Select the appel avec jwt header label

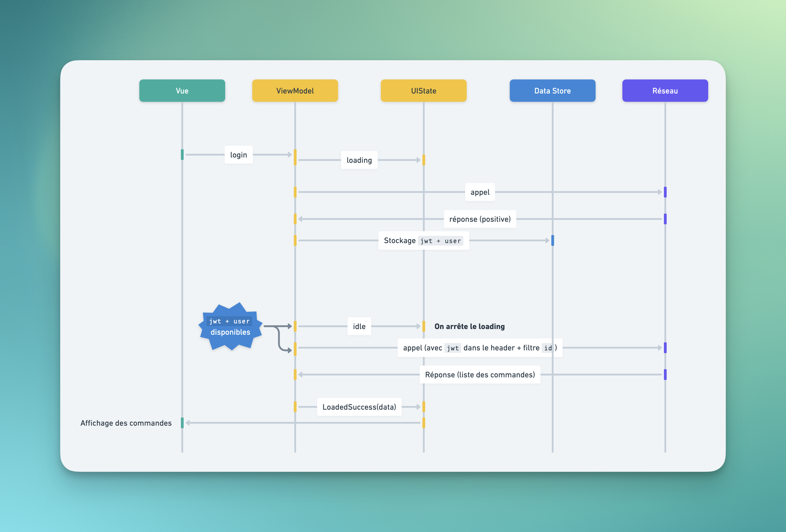pos(480,348)
